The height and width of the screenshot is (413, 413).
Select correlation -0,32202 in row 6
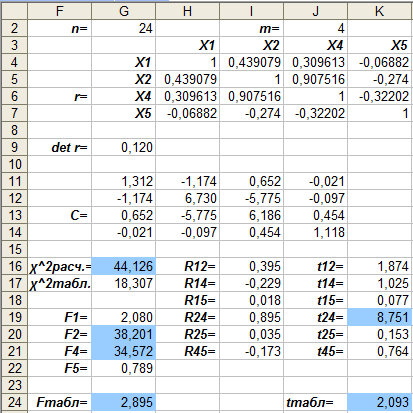379,96
